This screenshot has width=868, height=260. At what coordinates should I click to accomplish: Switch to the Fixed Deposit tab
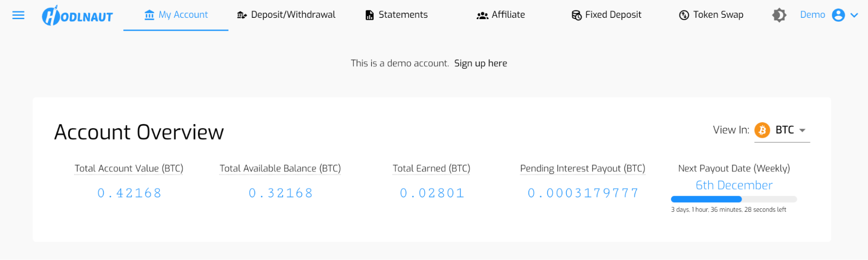point(613,15)
